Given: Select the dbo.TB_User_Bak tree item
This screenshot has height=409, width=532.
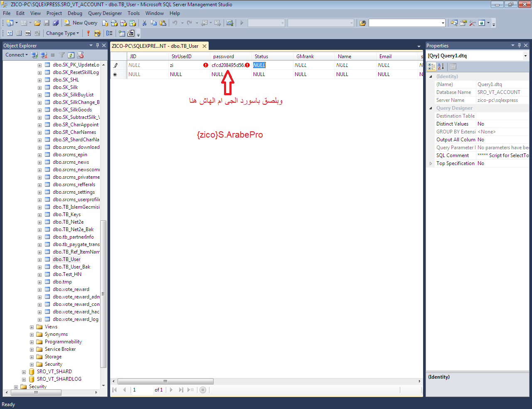Looking at the screenshot, I should pyautogui.click(x=71, y=267).
